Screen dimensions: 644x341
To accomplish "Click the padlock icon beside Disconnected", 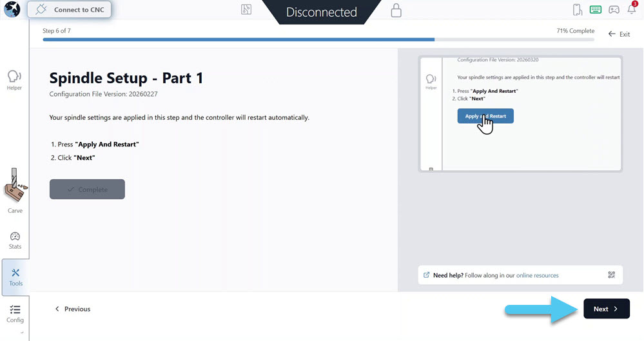I will [x=396, y=10].
